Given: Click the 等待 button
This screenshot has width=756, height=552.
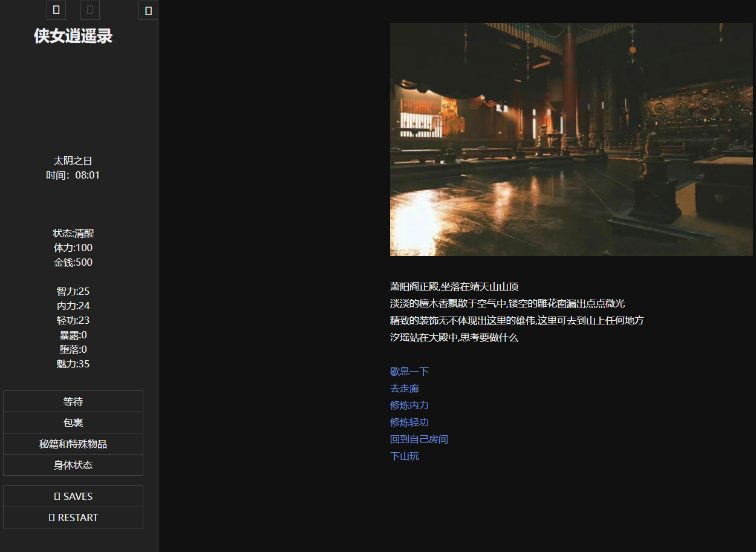Looking at the screenshot, I should 73,401.
